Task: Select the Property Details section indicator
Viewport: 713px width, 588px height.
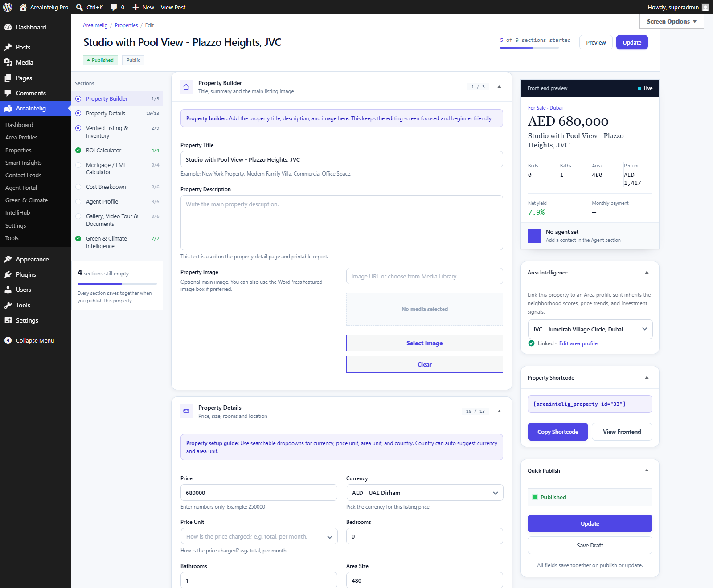Action: pos(78,113)
